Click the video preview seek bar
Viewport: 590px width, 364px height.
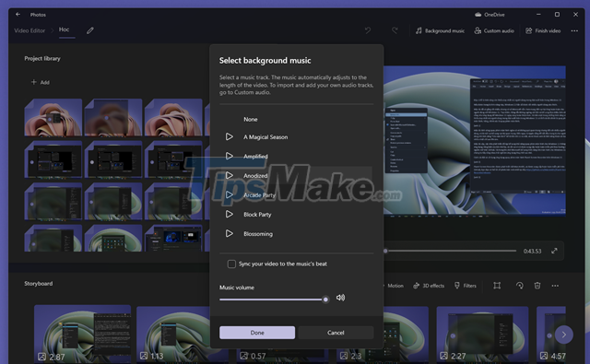click(x=451, y=251)
